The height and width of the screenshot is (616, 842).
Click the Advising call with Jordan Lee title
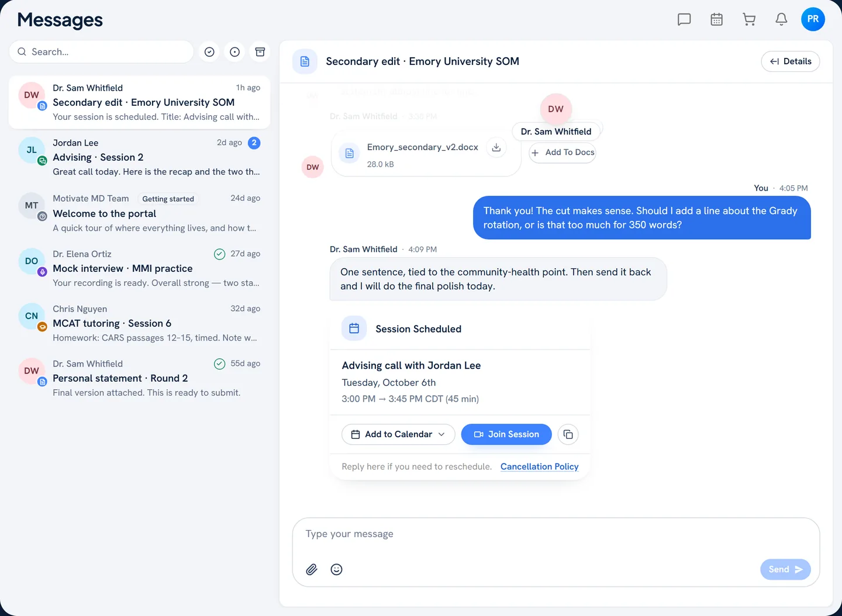tap(411, 365)
